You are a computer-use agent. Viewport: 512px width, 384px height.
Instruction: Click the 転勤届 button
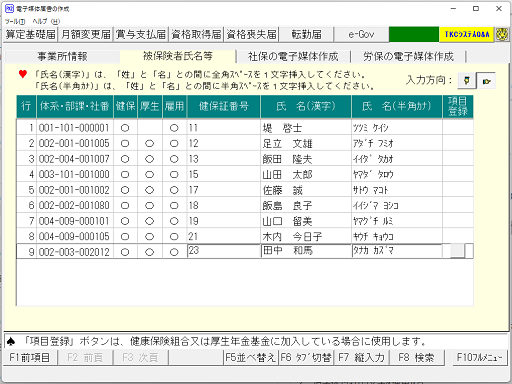pos(306,34)
